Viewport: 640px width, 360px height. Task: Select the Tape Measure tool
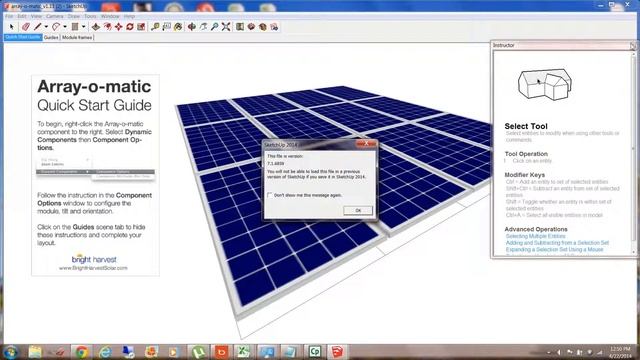tap(155, 27)
